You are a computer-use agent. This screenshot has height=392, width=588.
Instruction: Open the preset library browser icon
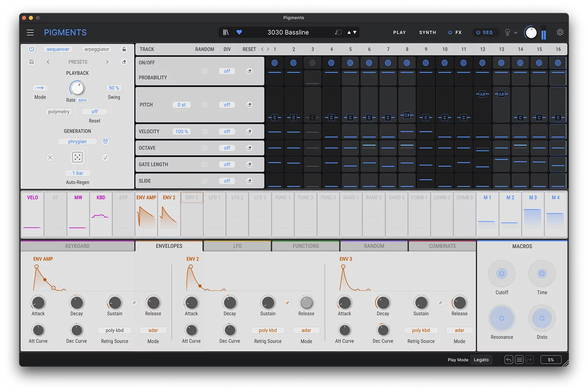pyautogui.click(x=226, y=32)
